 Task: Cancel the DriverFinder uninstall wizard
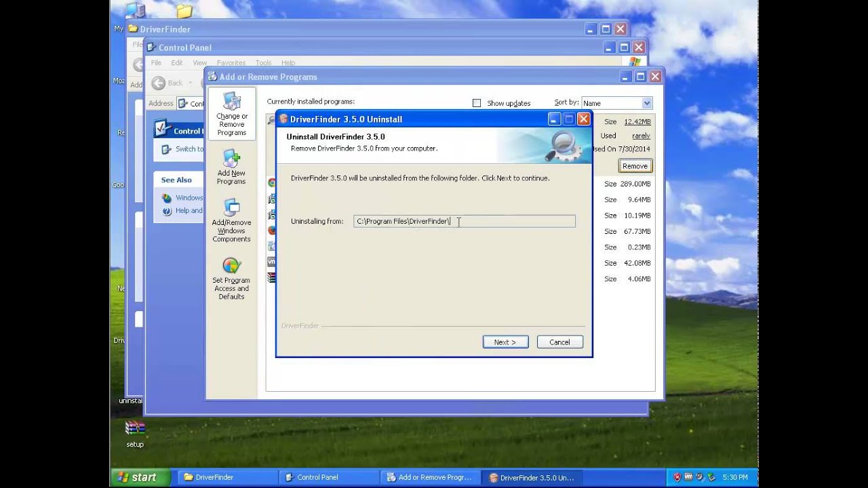559,342
